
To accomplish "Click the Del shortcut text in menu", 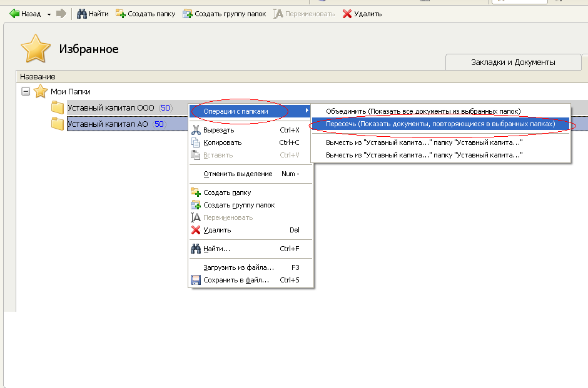I will click(295, 230).
